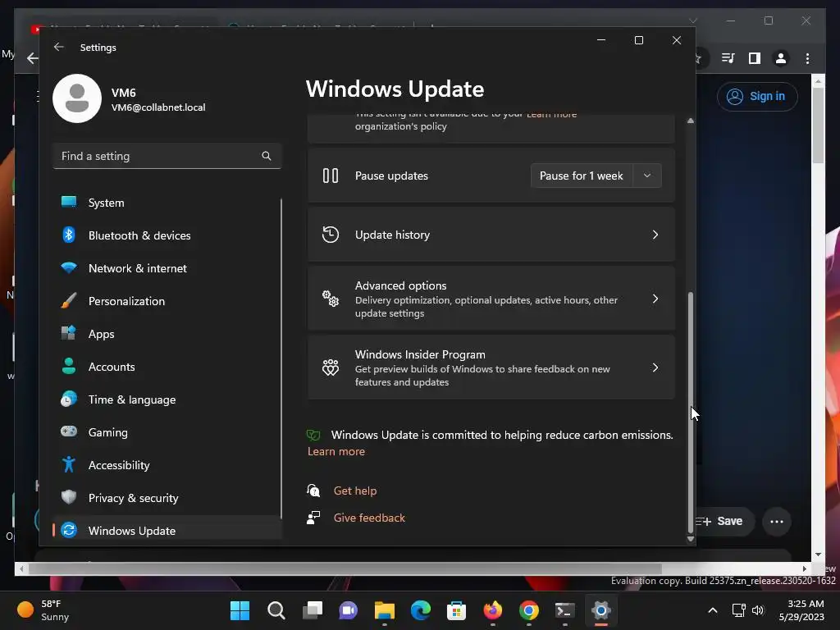The width and height of the screenshot is (840, 630).
Task: Click the Time & language clock globe icon
Action: tap(69, 399)
